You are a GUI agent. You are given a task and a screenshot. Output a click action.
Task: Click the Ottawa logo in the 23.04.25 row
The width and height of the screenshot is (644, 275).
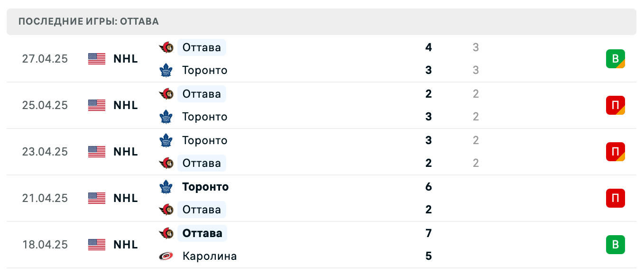tap(166, 163)
